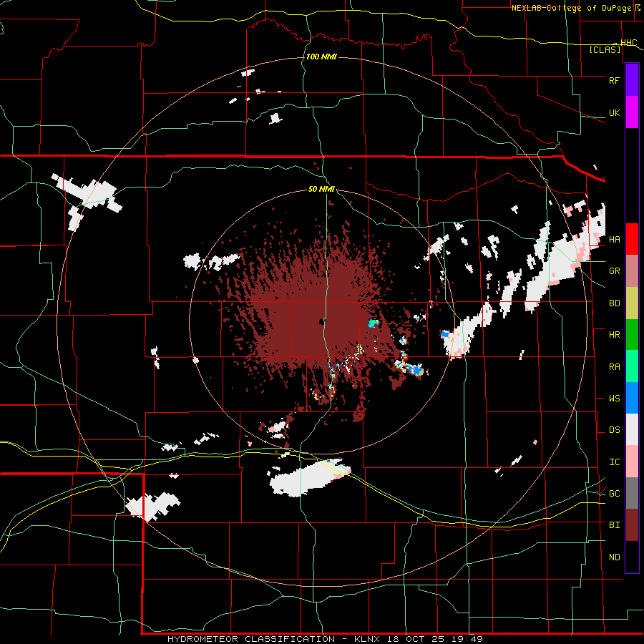This screenshot has width=644, height=644.
Task: Select the light pink IC legend swatch
Action: (x=632, y=462)
